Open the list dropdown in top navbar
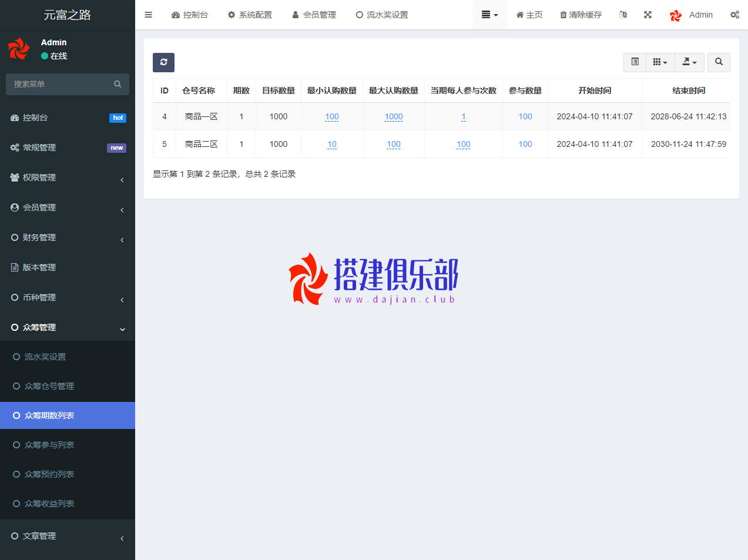 point(489,15)
